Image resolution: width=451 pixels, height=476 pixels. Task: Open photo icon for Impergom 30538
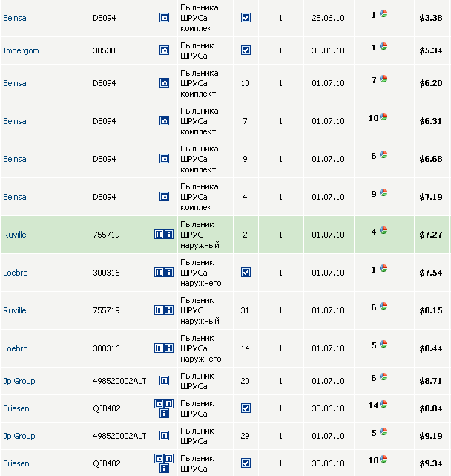point(164,50)
